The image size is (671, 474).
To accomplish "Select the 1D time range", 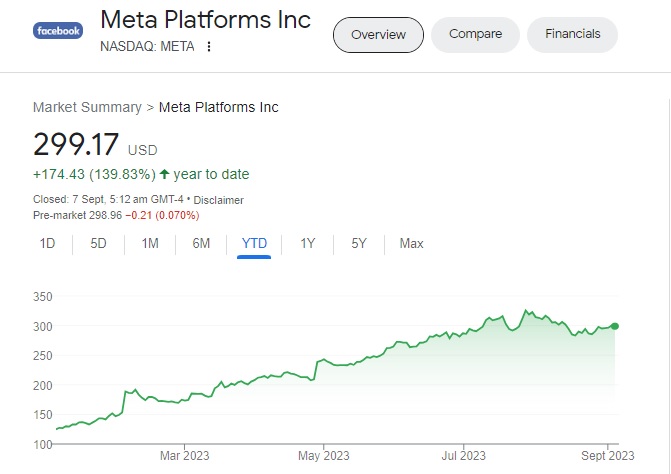I will (47, 243).
